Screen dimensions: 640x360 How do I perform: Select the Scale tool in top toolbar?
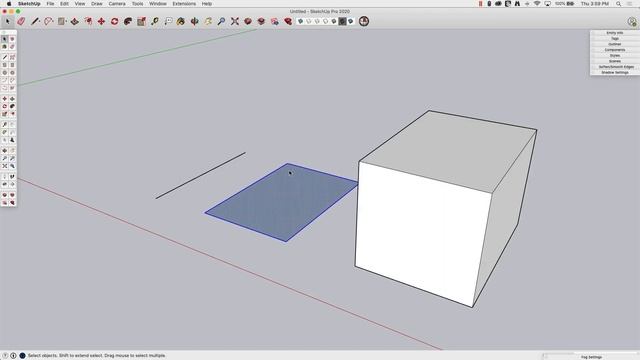pyautogui.click(x=128, y=21)
